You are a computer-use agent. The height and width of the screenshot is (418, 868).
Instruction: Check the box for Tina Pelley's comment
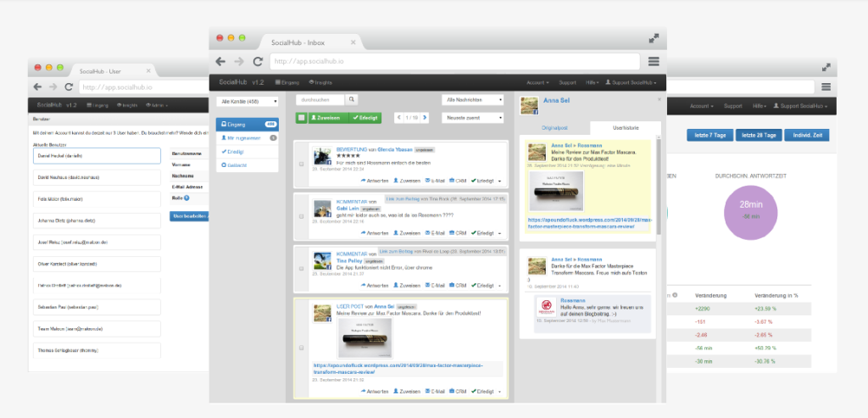pos(301,269)
